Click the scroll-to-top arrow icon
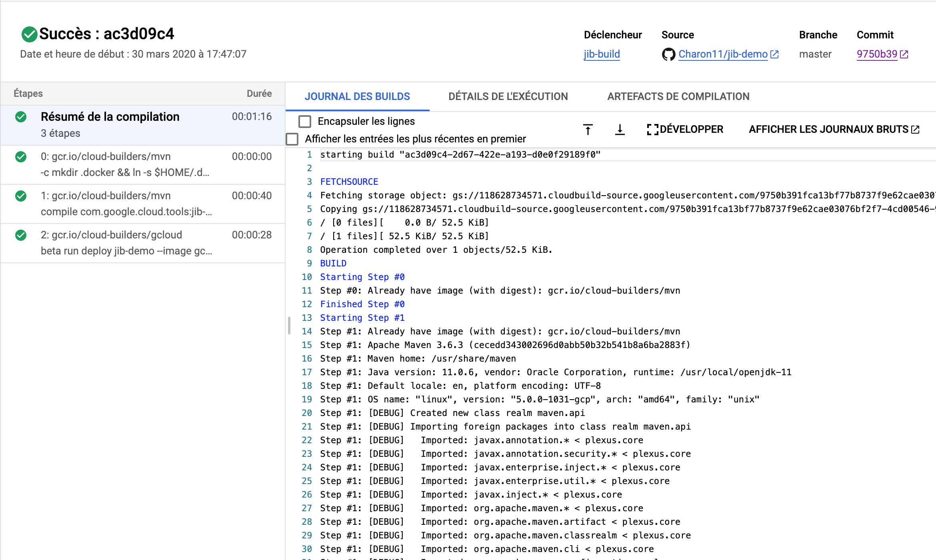 588,130
